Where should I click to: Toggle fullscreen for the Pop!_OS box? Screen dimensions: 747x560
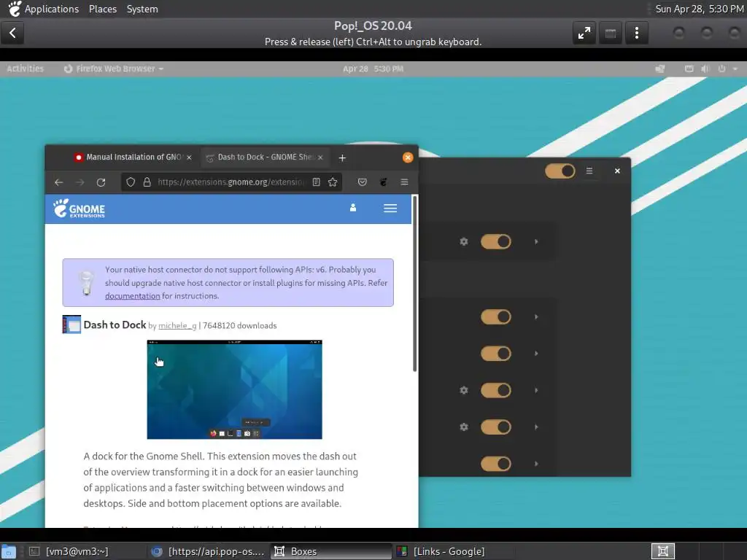(584, 33)
